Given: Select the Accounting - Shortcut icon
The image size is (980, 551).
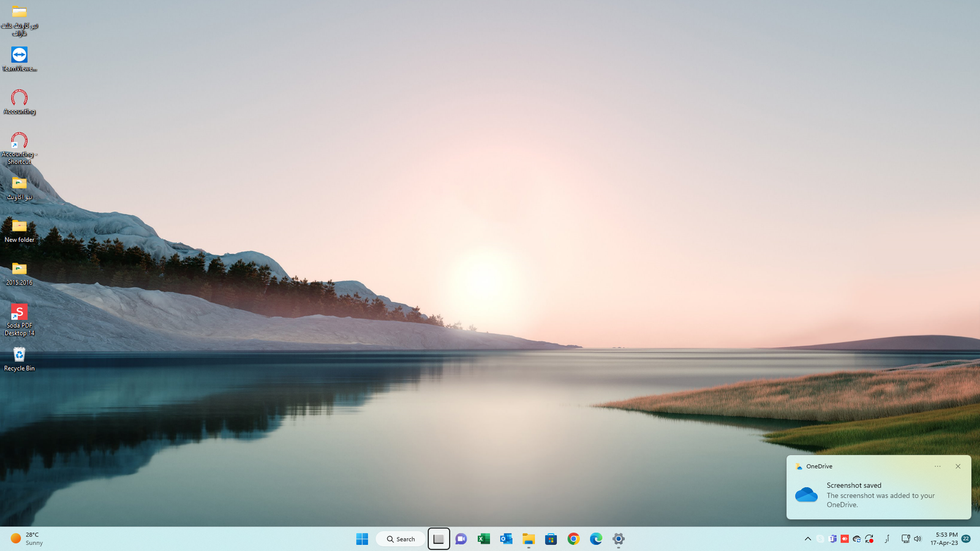Looking at the screenshot, I should pyautogui.click(x=19, y=141).
